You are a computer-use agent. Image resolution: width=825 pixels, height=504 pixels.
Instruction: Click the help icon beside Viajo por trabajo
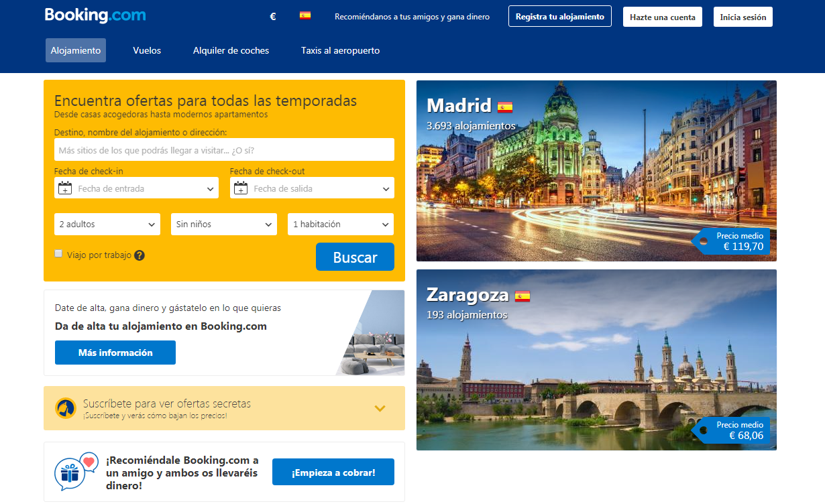(x=140, y=255)
